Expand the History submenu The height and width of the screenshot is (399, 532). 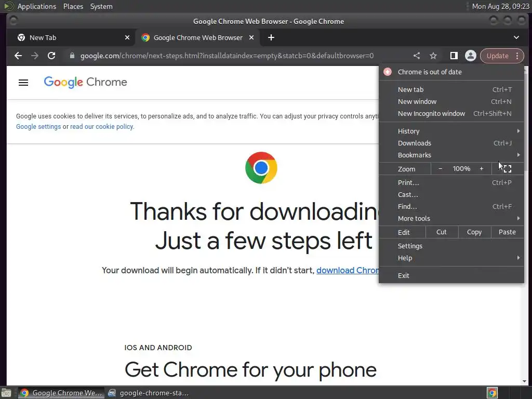451,131
